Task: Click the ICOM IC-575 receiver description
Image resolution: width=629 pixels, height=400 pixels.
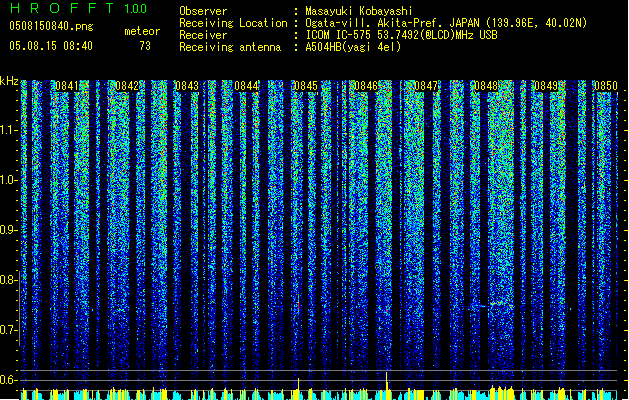Action: tap(402, 35)
